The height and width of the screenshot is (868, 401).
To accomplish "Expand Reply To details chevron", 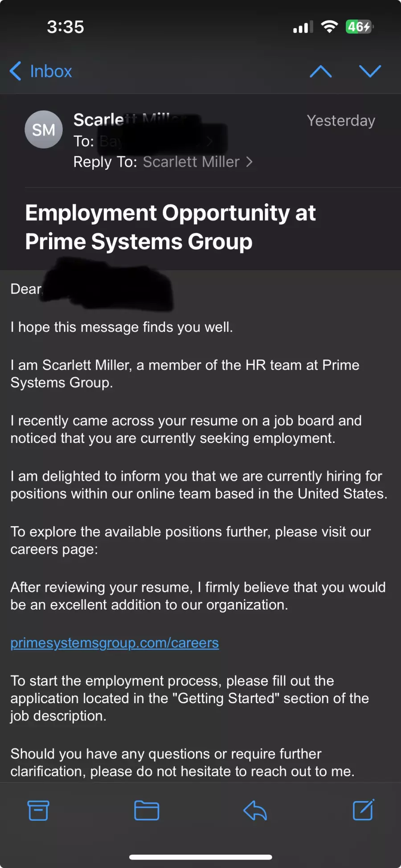I will [250, 162].
